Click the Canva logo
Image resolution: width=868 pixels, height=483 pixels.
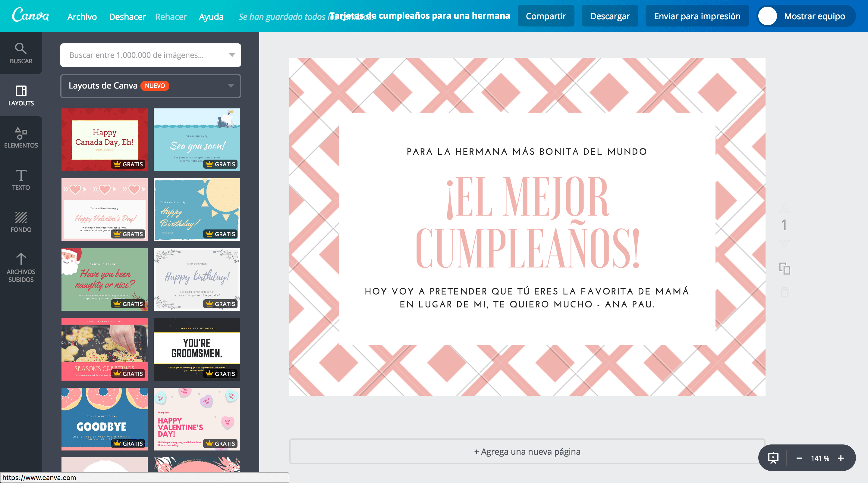(31, 15)
